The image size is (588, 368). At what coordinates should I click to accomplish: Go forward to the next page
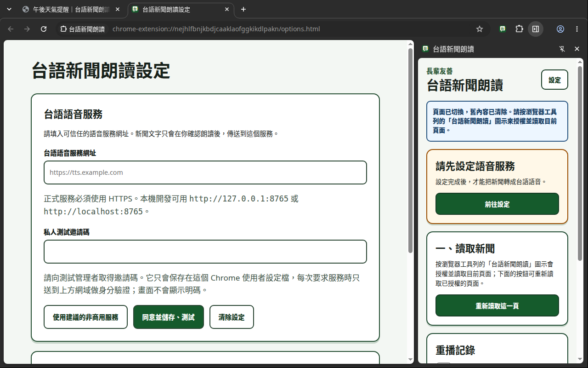click(27, 29)
